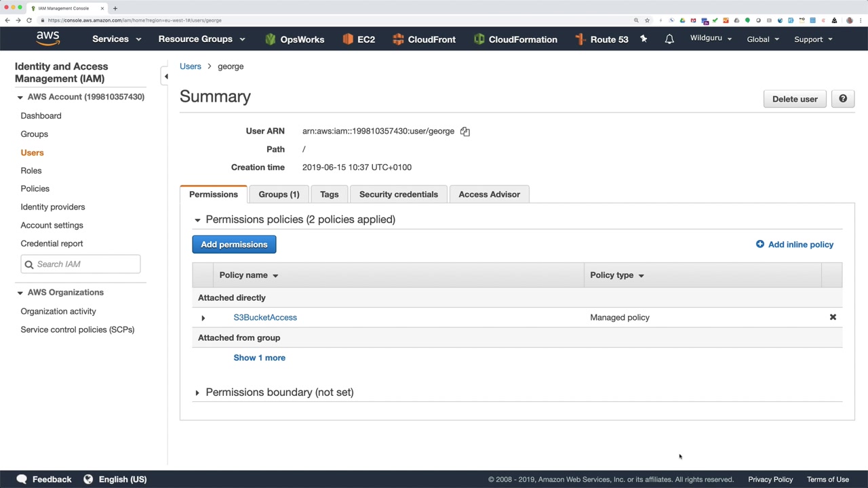Open the Global region menu
This screenshot has width=868, height=488.
(763, 39)
